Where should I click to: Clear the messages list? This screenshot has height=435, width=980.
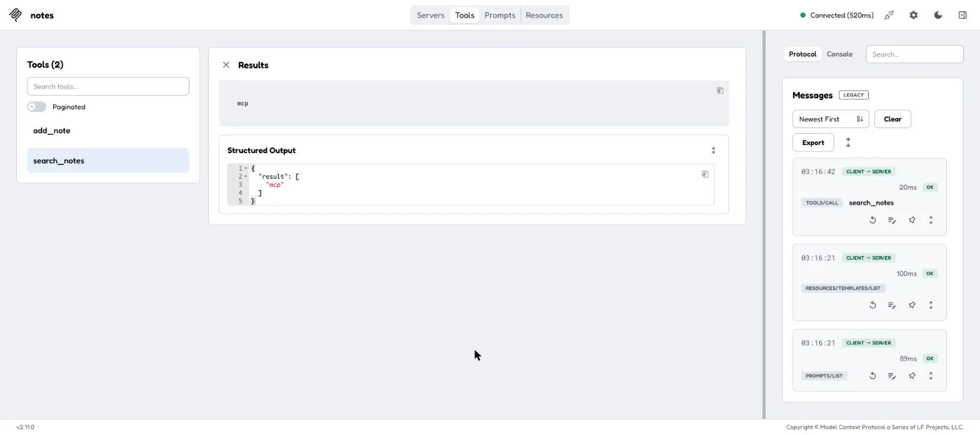point(892,119)
